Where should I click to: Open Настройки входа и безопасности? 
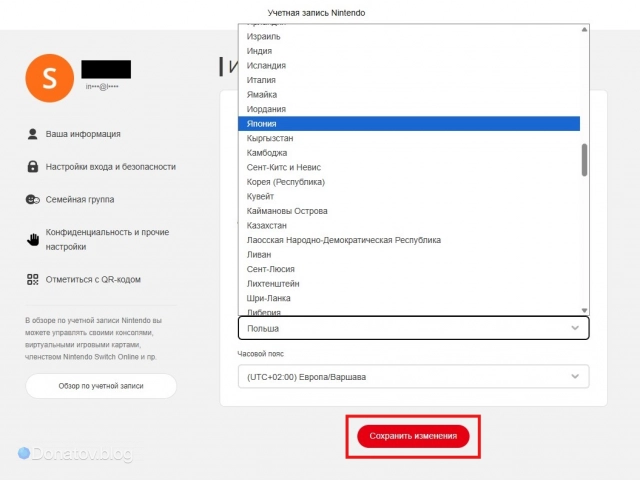click(111, 167)
